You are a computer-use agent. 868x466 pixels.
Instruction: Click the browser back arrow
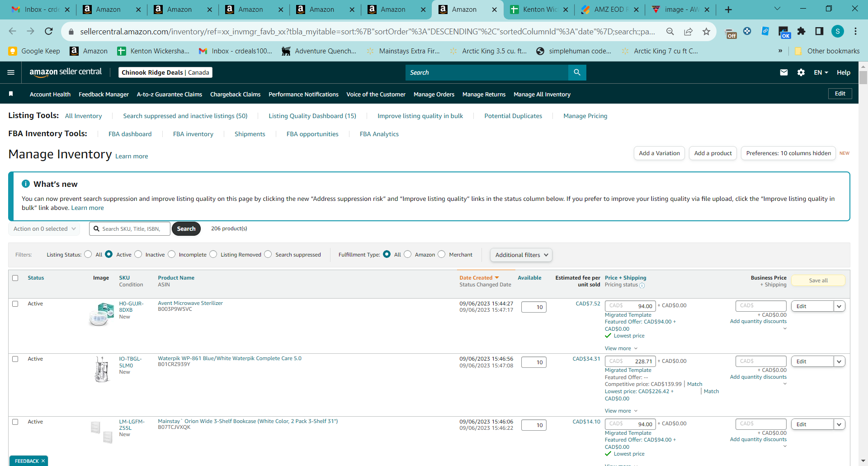click(x=12, y=31)
